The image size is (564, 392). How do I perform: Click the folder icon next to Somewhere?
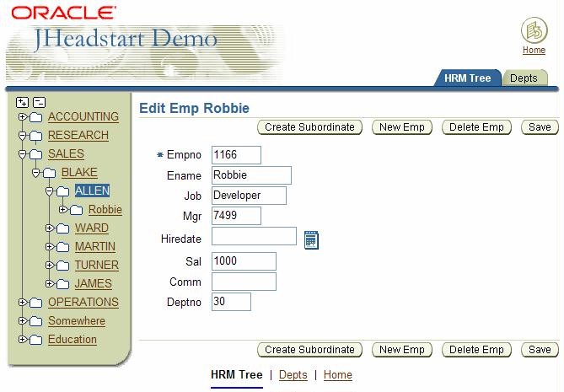click(35, 321)
